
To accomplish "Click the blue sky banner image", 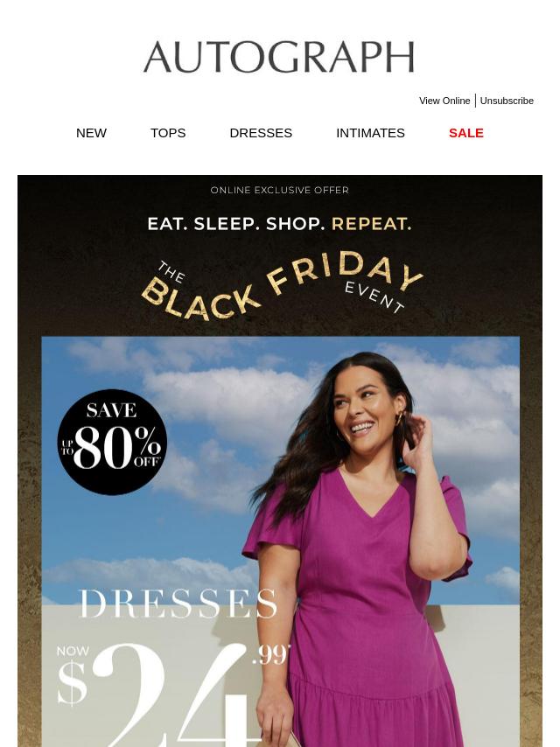I will (x=281, y=541).
